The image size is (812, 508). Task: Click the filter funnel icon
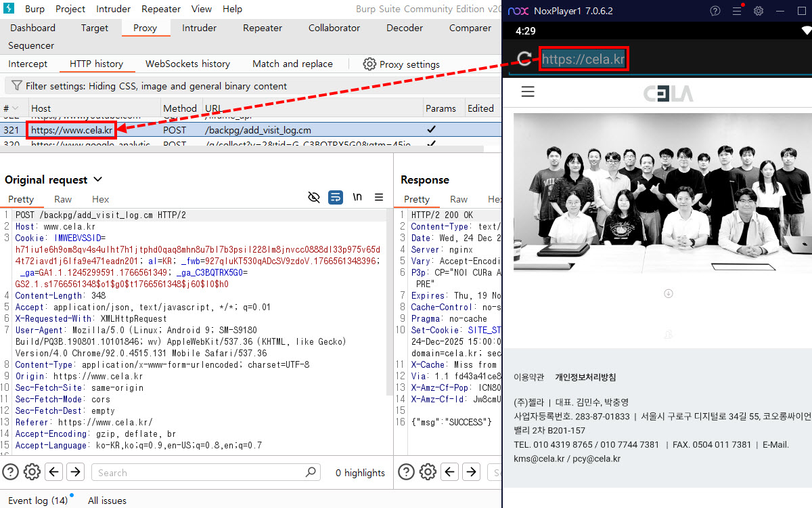[16, 86]
